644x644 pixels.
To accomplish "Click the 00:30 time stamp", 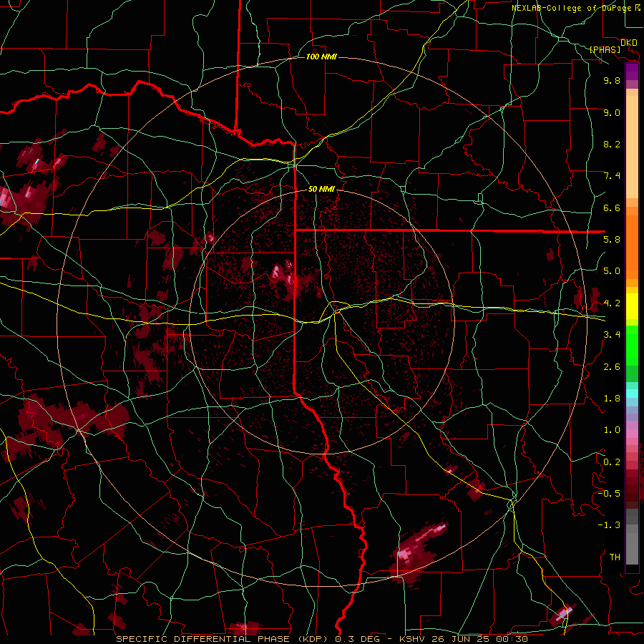I will 514,639.
